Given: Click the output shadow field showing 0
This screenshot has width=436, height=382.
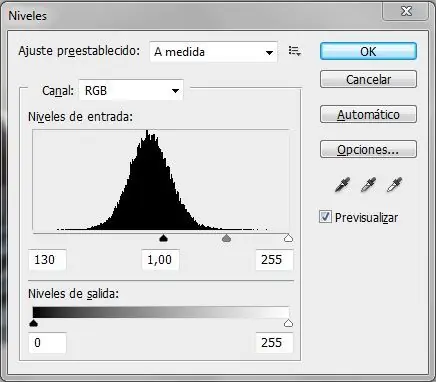Looking at the screenshot, I should (x=47, y=342).
